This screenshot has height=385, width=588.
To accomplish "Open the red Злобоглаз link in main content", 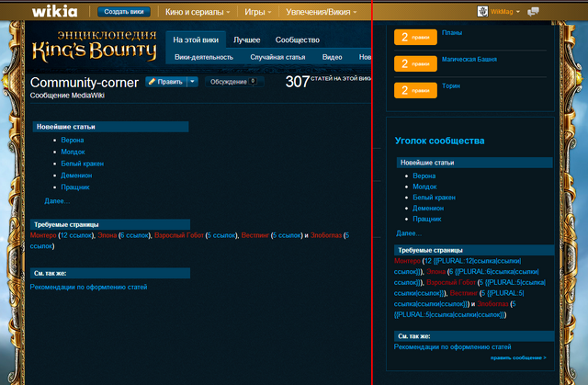I will click(326, 235).
